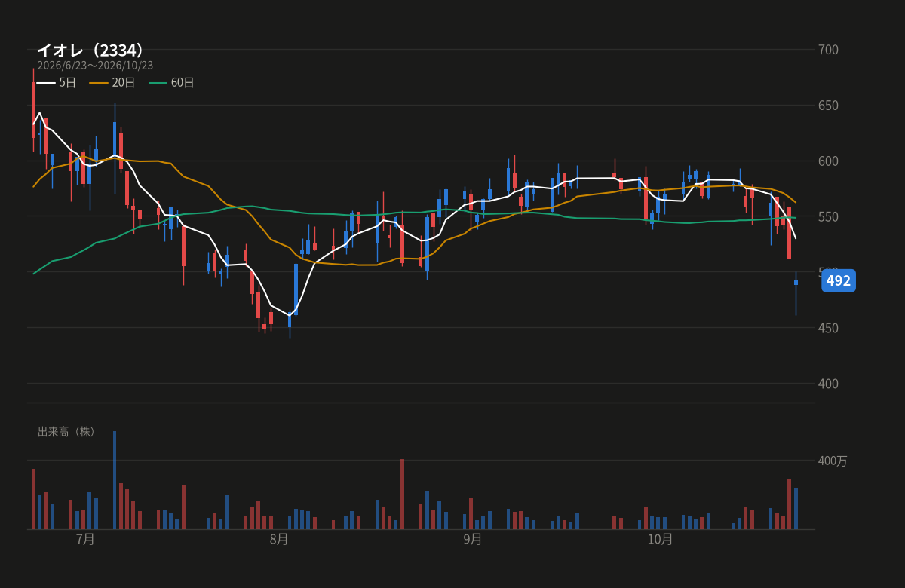
Task: Click the 650 price axis label
Action: point(828,106)
